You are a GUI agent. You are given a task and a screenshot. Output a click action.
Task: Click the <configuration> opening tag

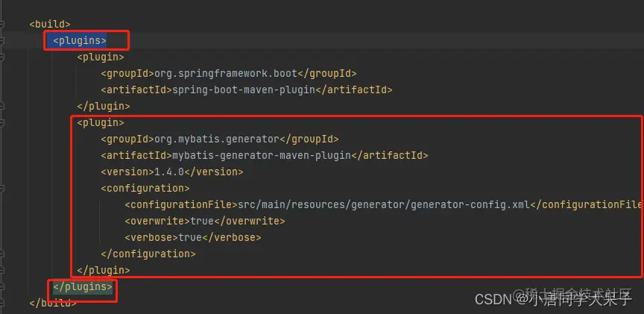click(x=145, y=189)
